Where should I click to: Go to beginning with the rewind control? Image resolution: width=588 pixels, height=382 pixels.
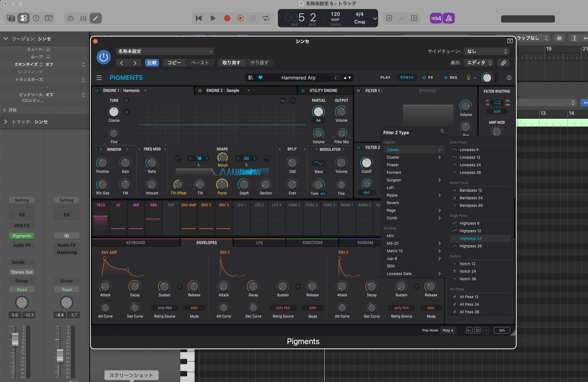(199, 18)
